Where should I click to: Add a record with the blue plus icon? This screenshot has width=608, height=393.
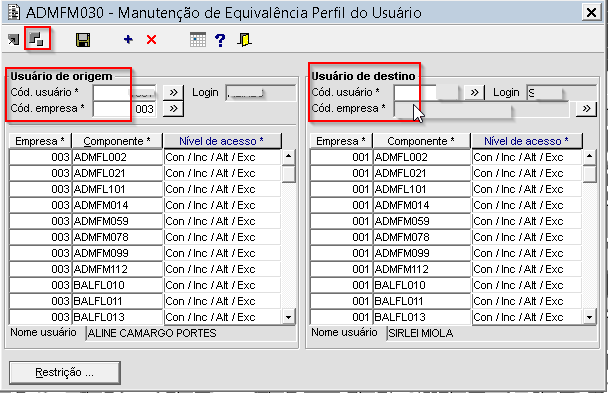[x=128, y=40]
